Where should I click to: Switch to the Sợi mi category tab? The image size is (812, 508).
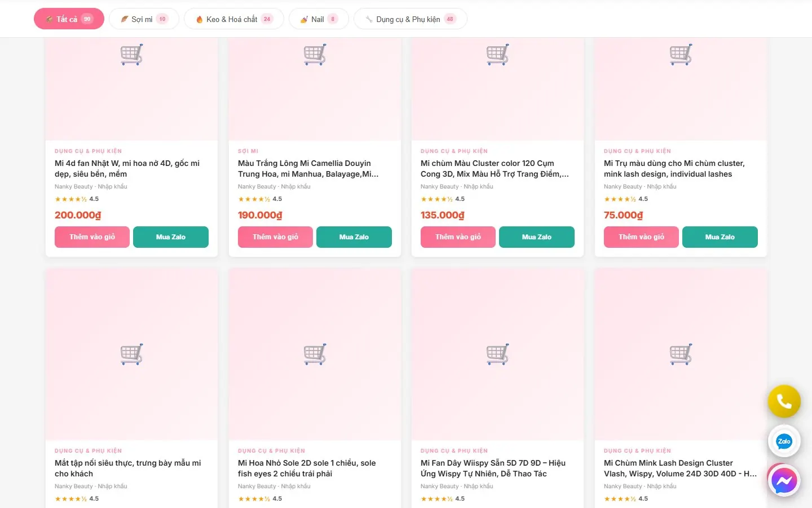[144, 19]
